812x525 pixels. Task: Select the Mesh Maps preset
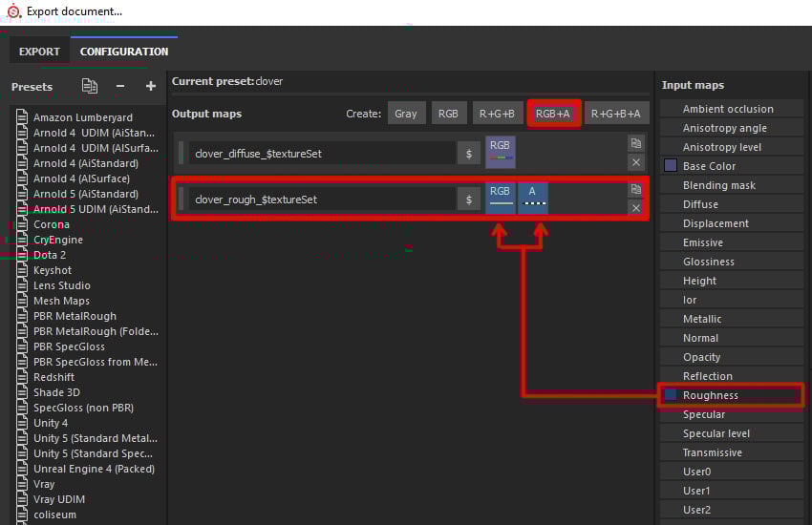tap(61, 301)
